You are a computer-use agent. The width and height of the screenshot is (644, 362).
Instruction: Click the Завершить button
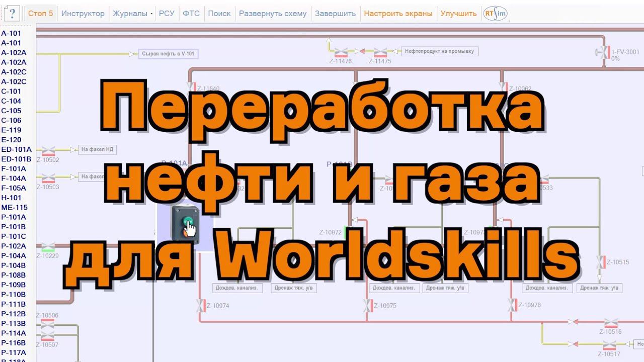335,14
